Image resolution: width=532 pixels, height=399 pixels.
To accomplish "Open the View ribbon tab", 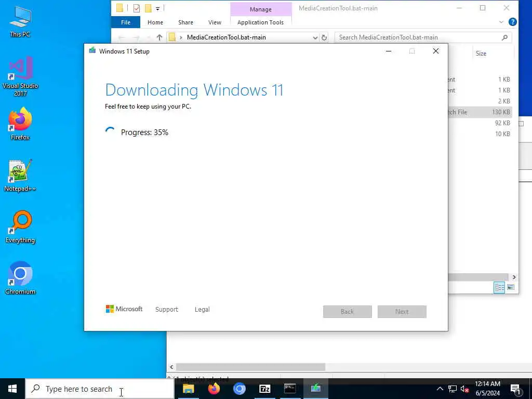I will [x=215, y=22].
